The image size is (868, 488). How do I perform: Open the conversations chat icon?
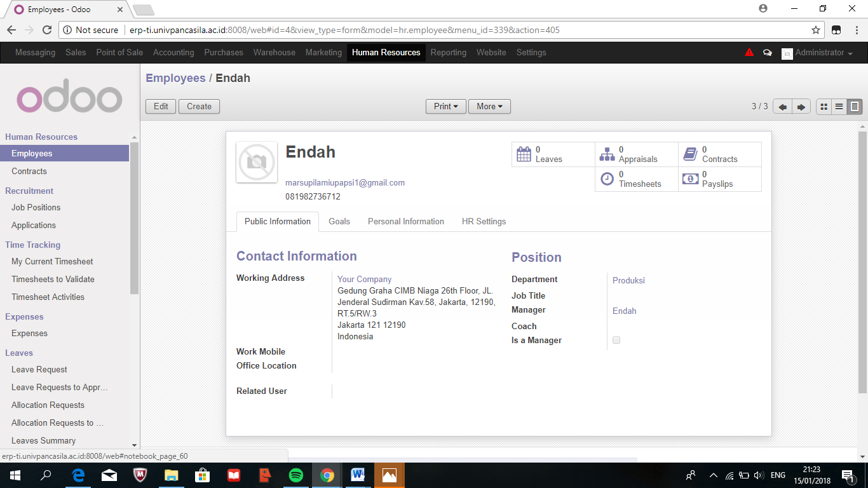pos(767,53)
